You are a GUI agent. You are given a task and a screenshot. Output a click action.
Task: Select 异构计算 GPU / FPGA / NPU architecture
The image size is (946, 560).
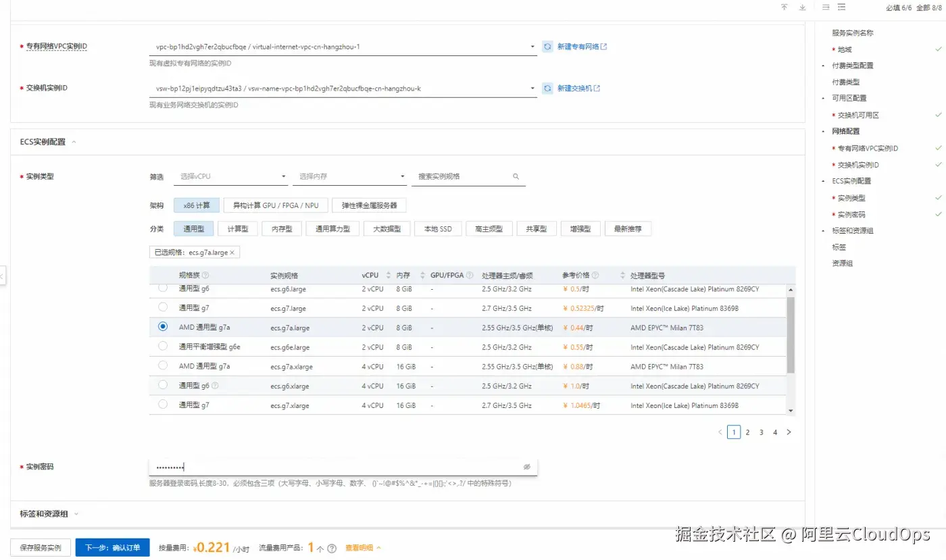276,205
